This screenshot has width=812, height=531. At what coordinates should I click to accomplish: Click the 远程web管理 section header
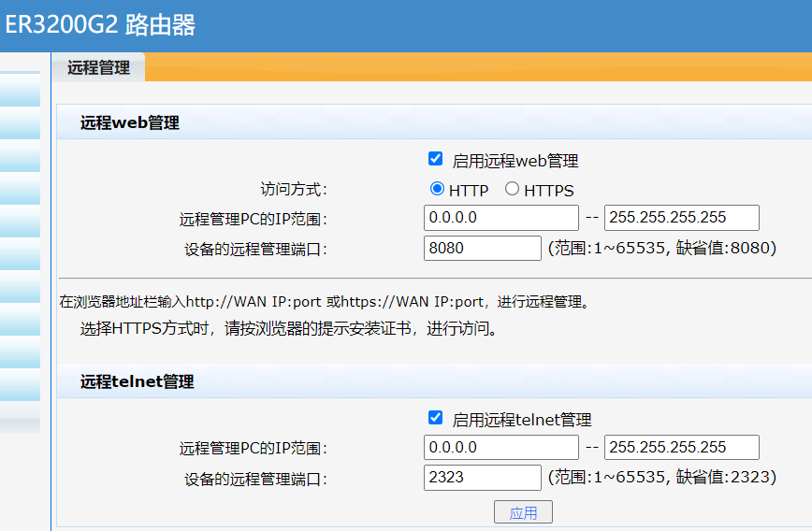tap(129, 122)
